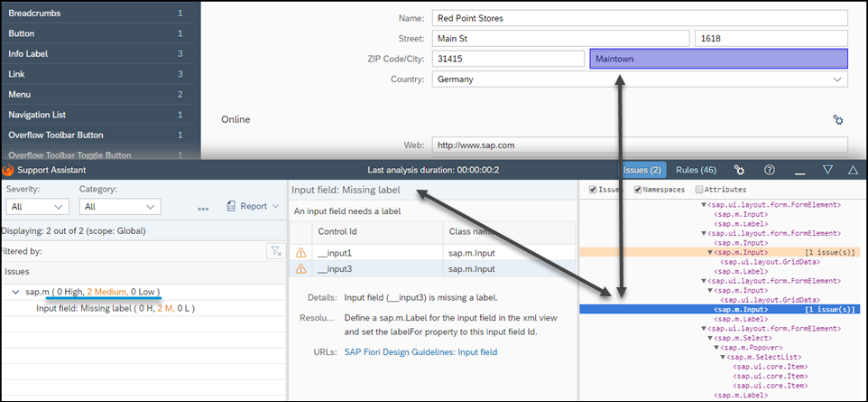Image resolution: width=868 pixels, height=402 pixels.
Task: Click warning icon in the __input3 row
Action: click(x=300, y=269)
